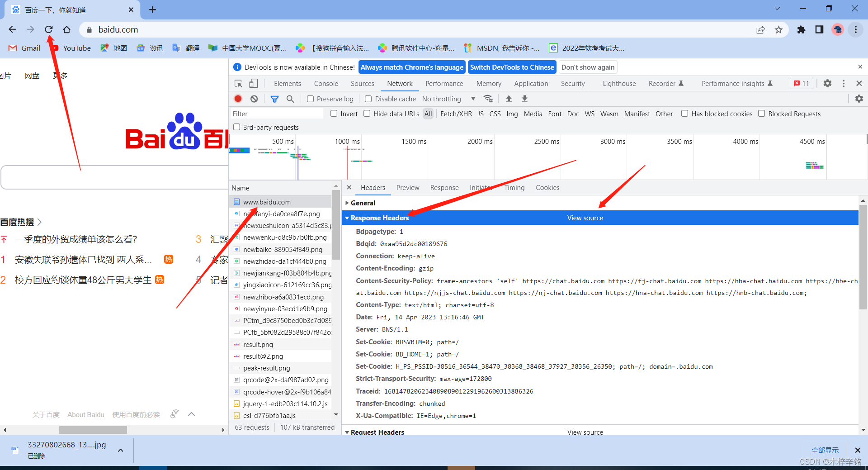Screen dimensions: 868x470
Task: Switch to the Console tab
Action: (x=326, y=83)
